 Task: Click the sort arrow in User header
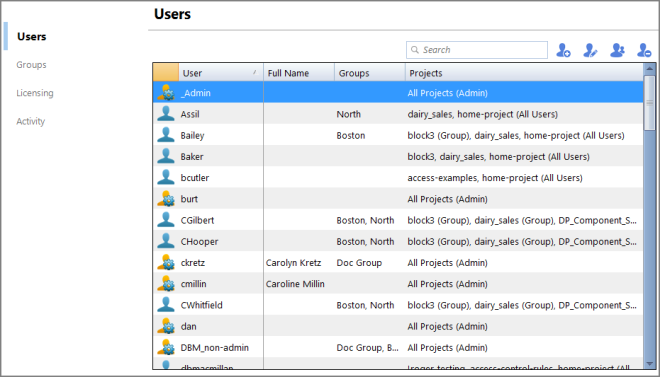tap(255, 72)
